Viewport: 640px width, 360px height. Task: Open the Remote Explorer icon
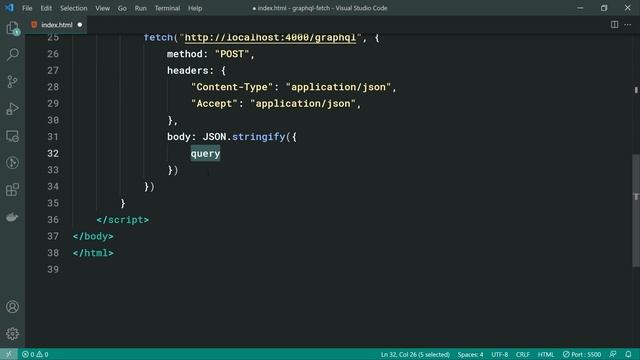tap(12, 136)
